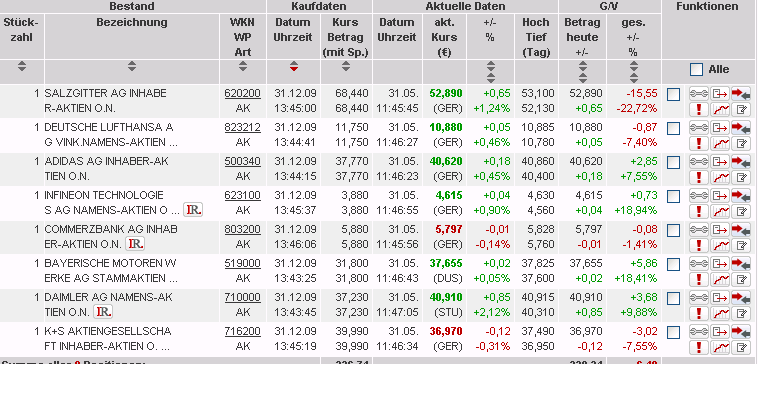This screenshot has height=400, width=758.
Task: Open the IR icon next to Infineon
Action: [x=193, y=210]
